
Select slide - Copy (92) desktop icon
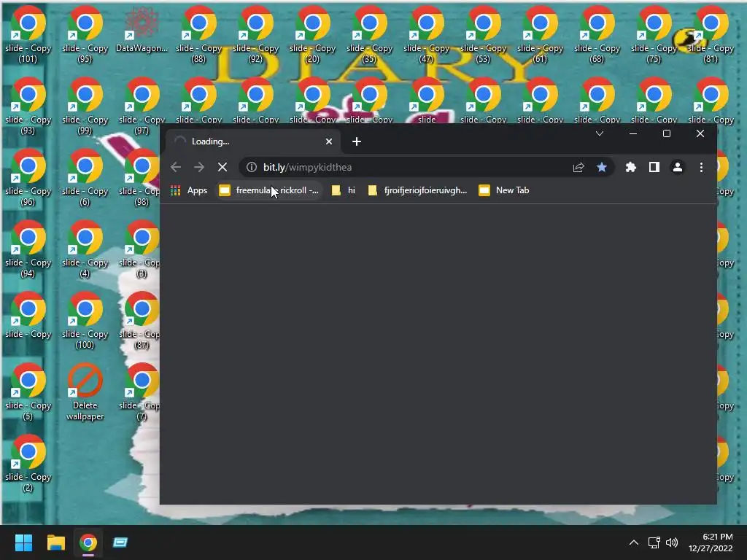255,35
